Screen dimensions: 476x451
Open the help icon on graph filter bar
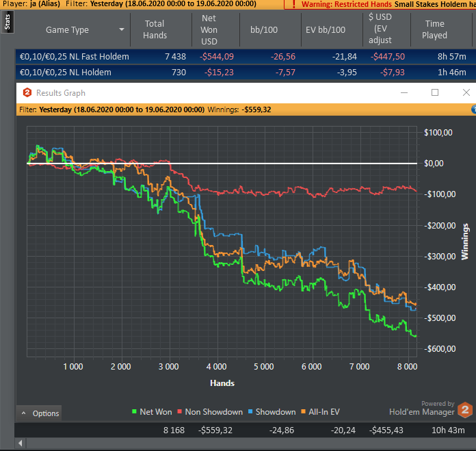473,109
